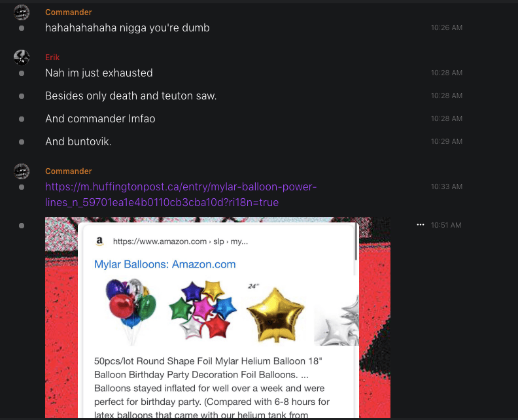Click the silver star balloons thumbnail

click(336, 321)
